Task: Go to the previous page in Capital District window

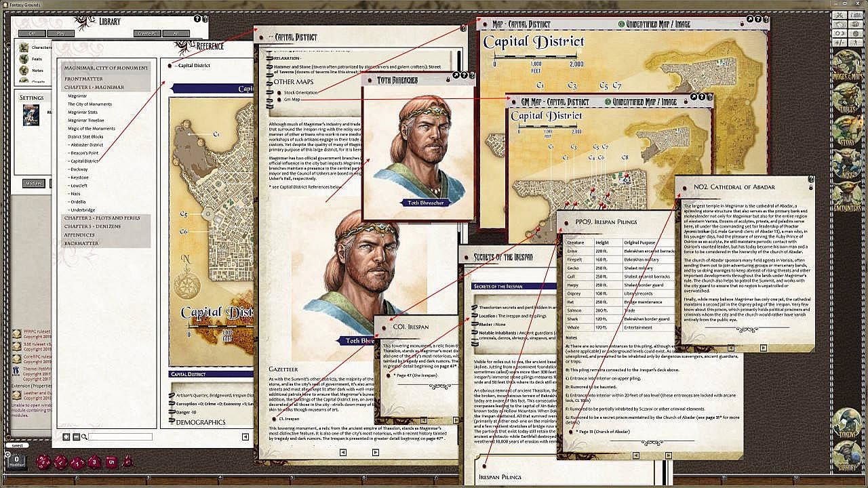Action: pyautogui.click(x=343, y=452)
